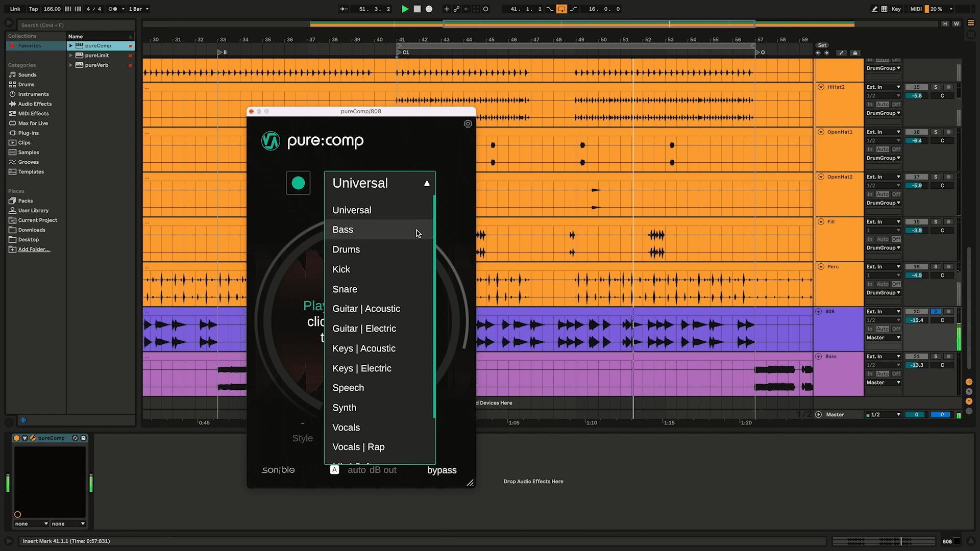Click the bypass button in pure:comp
Image resolution: width=980 pixels, height=551 pixels.
pyautogui.click(x=441, y=470)
